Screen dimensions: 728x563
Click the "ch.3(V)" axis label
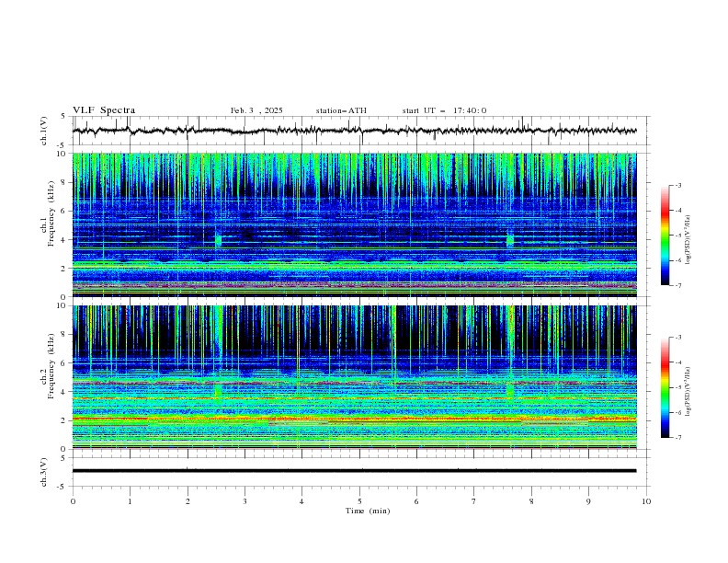[44, 472]
